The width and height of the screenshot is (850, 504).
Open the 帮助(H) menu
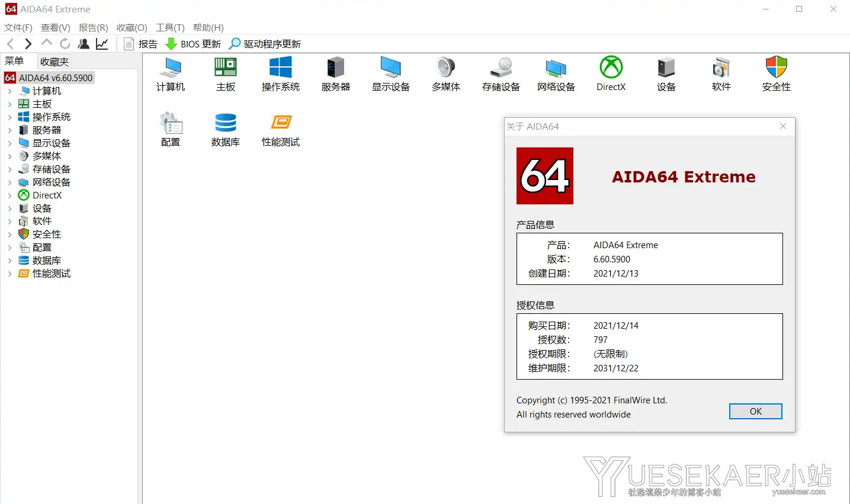click(209, 27)
